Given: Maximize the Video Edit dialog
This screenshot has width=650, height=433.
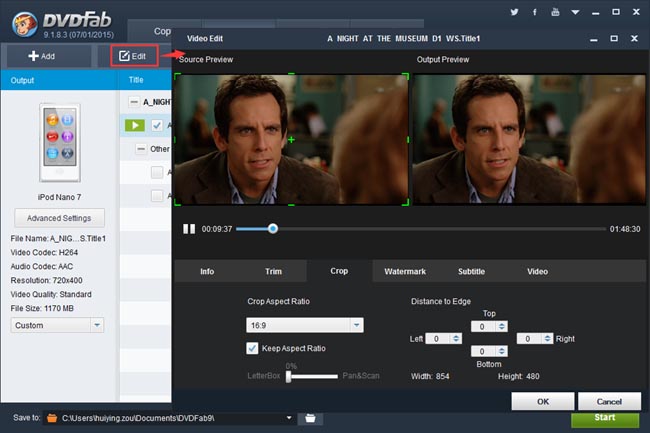Looking at the screenshot, I should (614, 39).
